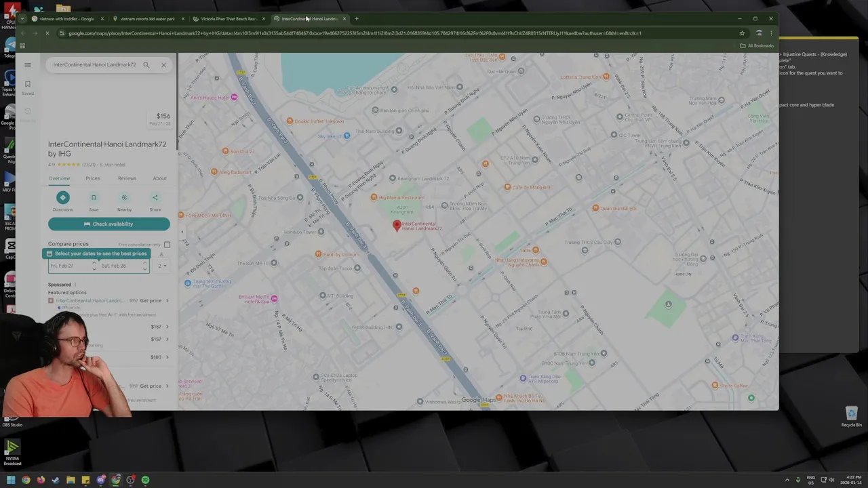Open Spotify from the taskbar
This screenshot has width=868, height=488.
click(145, 480)
